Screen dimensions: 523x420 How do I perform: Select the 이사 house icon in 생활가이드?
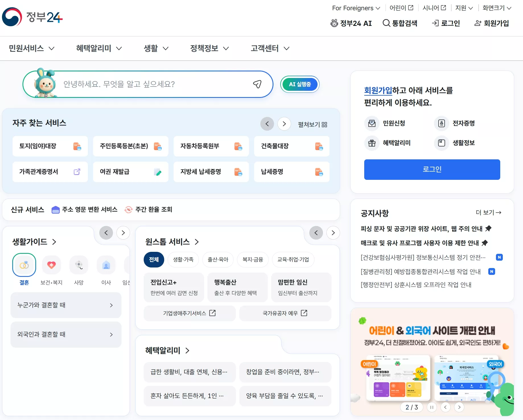click(106, 265)
